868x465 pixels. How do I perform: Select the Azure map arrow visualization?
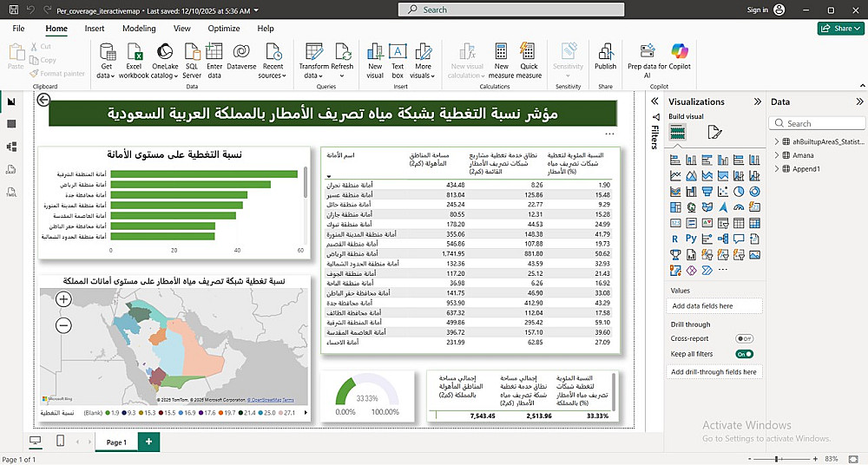click(x=723, y=207)
